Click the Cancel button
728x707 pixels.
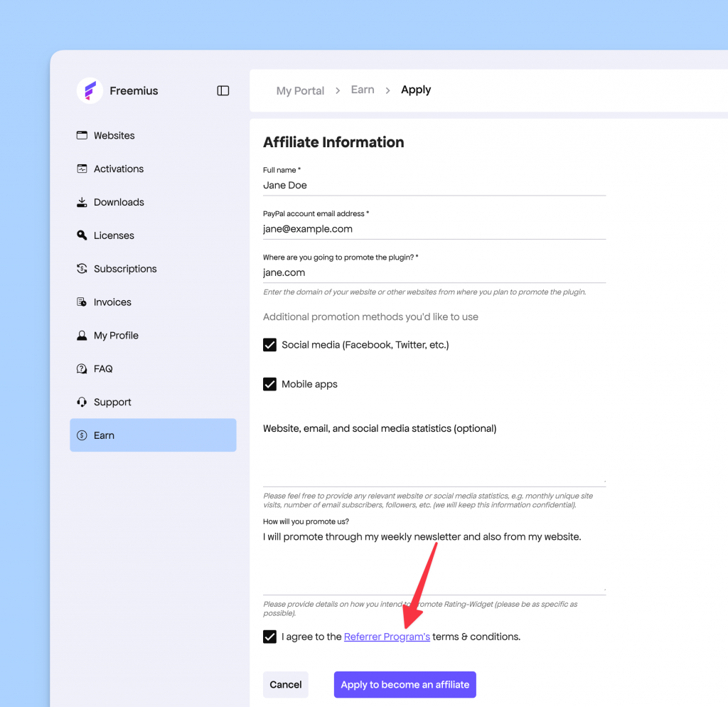click(x=286, y=684)
